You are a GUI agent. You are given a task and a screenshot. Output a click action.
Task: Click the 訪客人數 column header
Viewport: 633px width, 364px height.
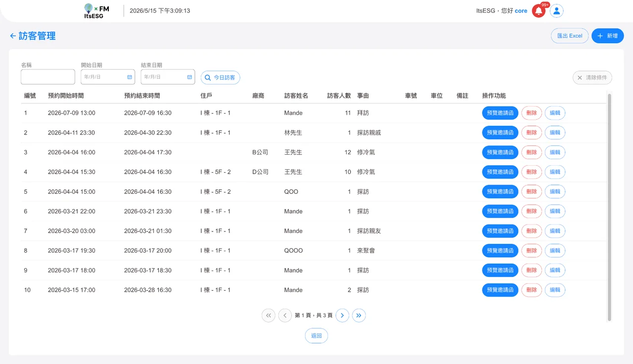point(339,96)
